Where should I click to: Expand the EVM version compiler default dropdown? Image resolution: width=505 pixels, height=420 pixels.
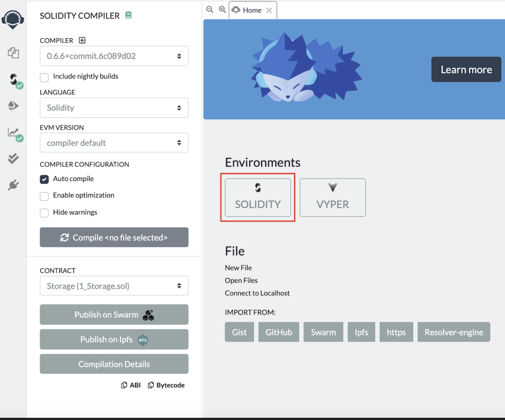click(114, 143)
